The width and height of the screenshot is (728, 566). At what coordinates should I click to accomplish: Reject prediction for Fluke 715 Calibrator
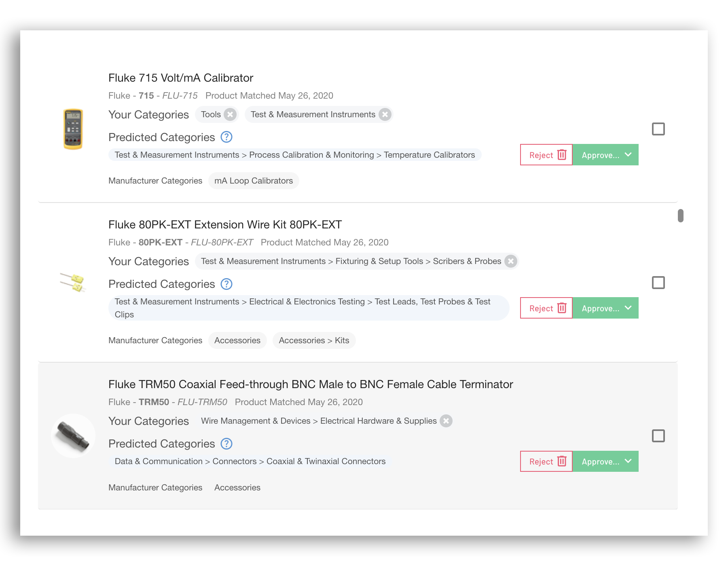(546, 155)
